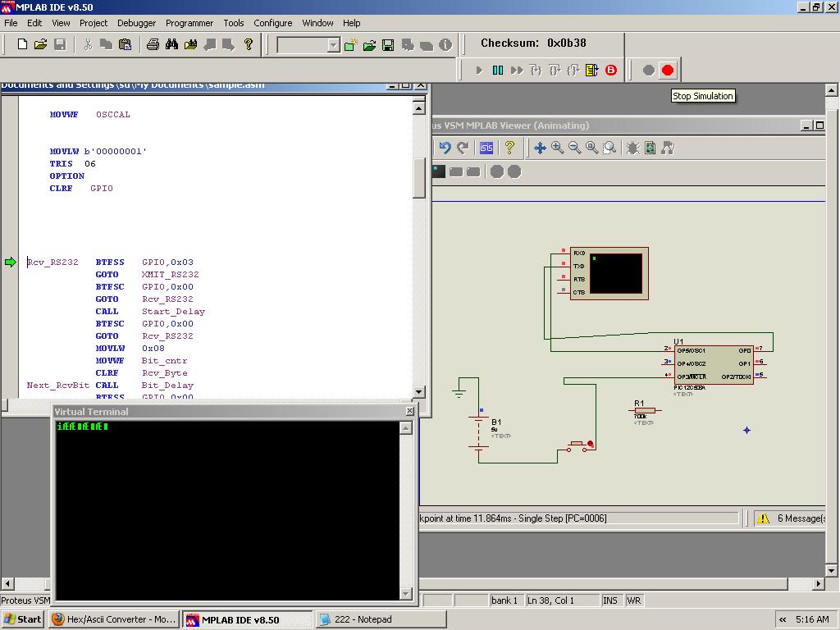The image size is (840, 630).
Task: Create a new project with the green folder icon
Action: [x=351, y=45]
